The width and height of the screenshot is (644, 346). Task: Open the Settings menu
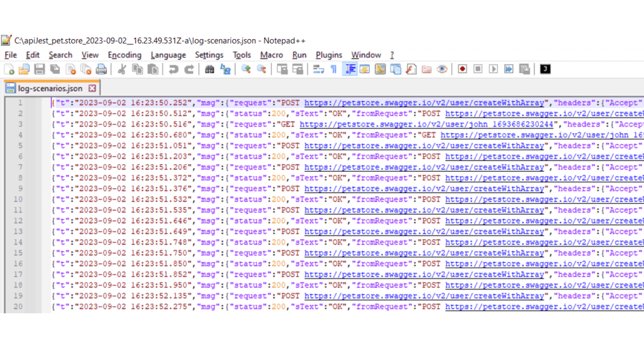(209, 55)
